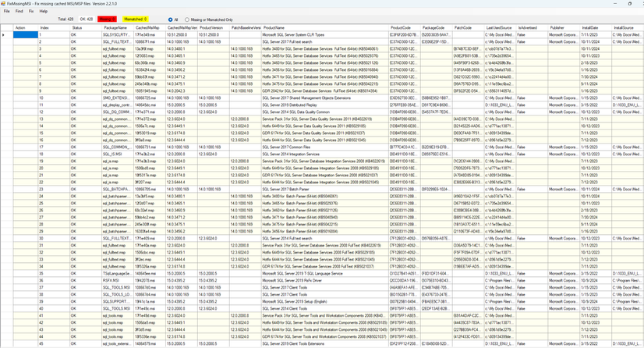Click InstallDate 7/11/2023 in row 1
The width and height of the screenshot is (644, 348).
(596, 35)
